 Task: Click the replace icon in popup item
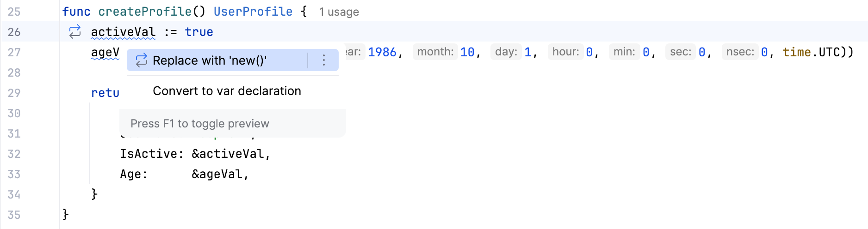141,60
